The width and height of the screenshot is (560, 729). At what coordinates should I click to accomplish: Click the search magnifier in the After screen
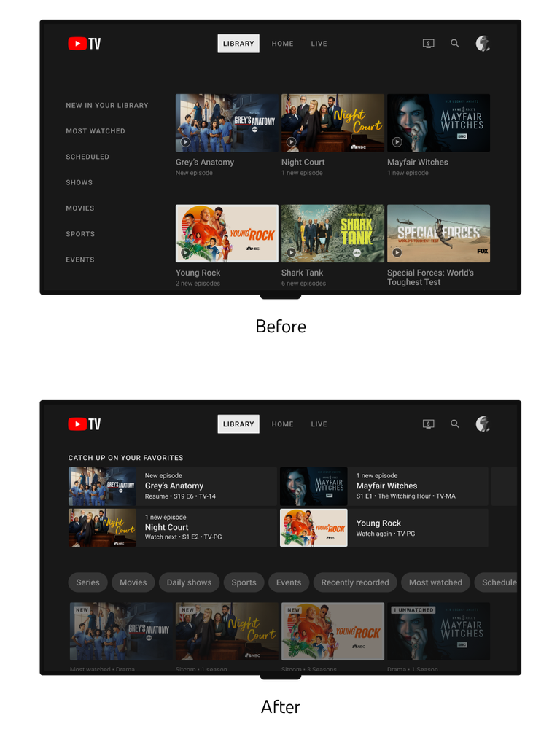coord(455,424)
